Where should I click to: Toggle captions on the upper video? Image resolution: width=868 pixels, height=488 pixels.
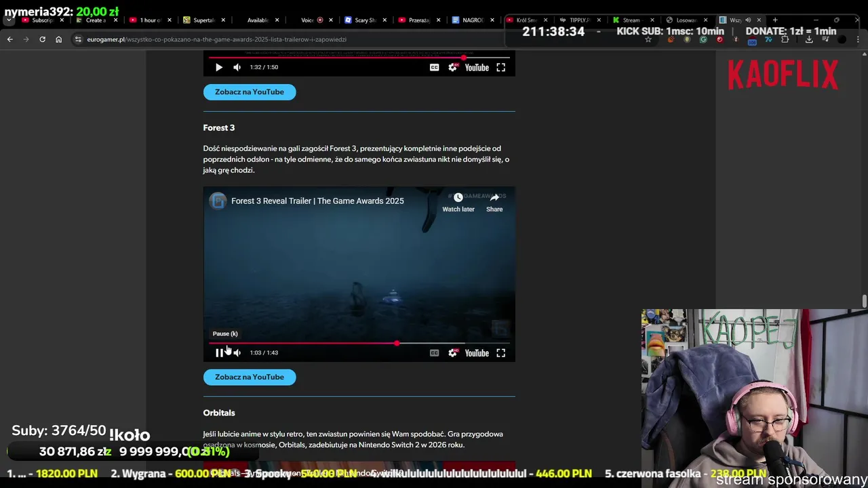(x=434, y=67)
